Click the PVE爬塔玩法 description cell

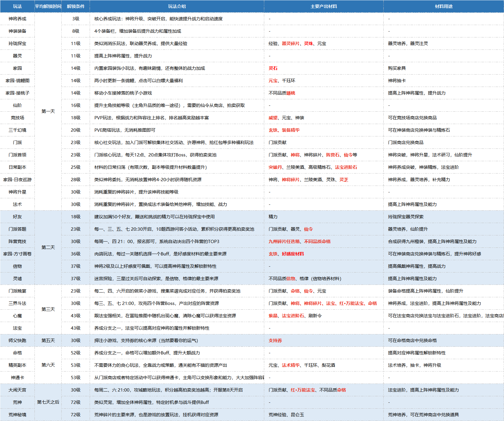click(x=177, y=130)
